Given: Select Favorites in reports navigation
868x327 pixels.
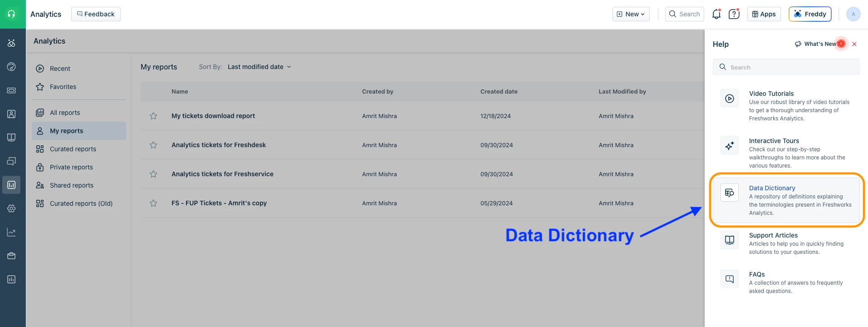Looking at the screenshot, I should pos(79,87).
